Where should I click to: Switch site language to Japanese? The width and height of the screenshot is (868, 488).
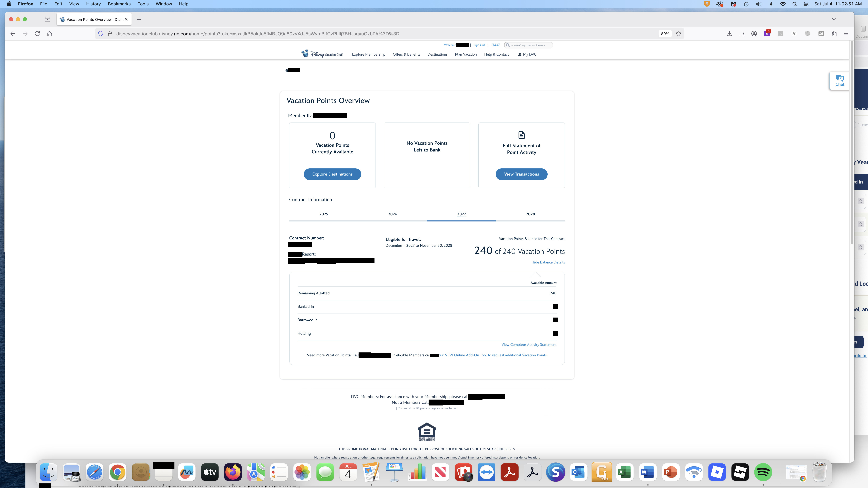point(495,45)
